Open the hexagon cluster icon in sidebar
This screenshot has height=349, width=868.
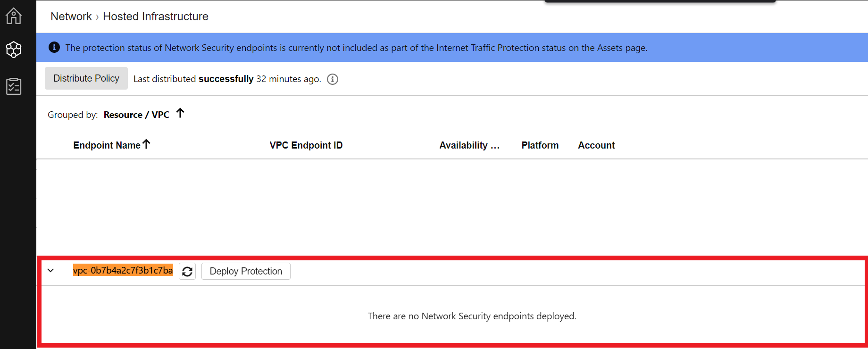pyautogui.click(x=14, y=50)
